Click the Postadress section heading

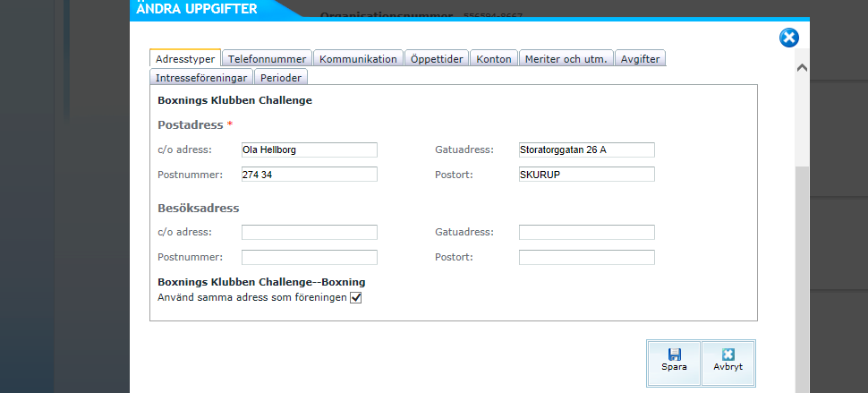[191, 124]
